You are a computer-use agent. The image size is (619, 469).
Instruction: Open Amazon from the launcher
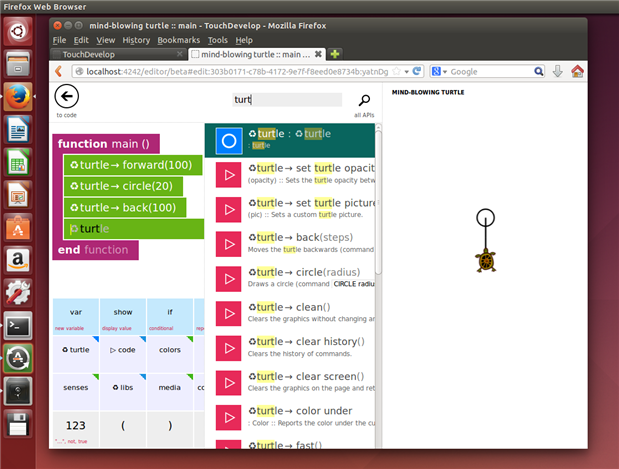18,260
